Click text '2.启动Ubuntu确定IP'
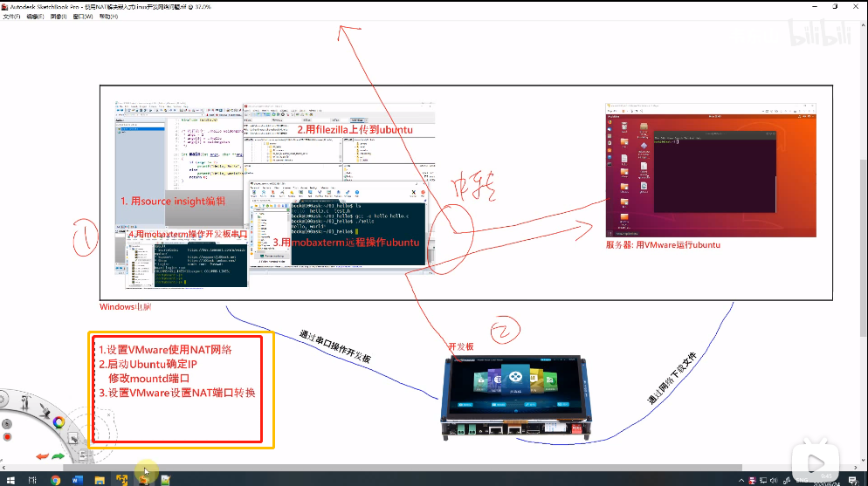This screenshot has height=486, width=868. (x=148, y=365)
